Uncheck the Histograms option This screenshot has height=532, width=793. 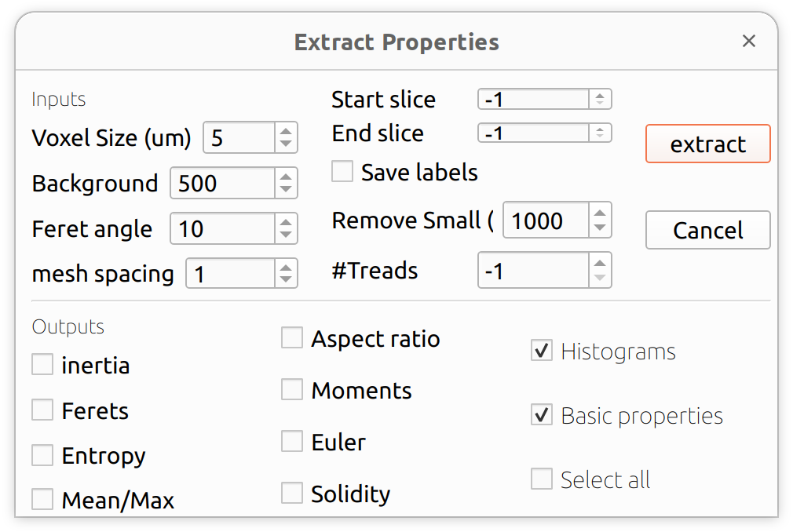point(542,351)
